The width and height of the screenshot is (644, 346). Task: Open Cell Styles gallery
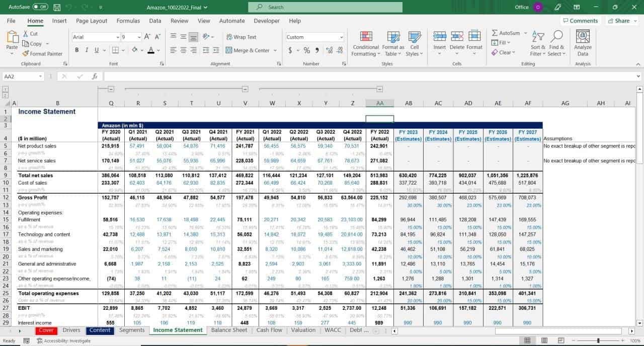[414, 43]
